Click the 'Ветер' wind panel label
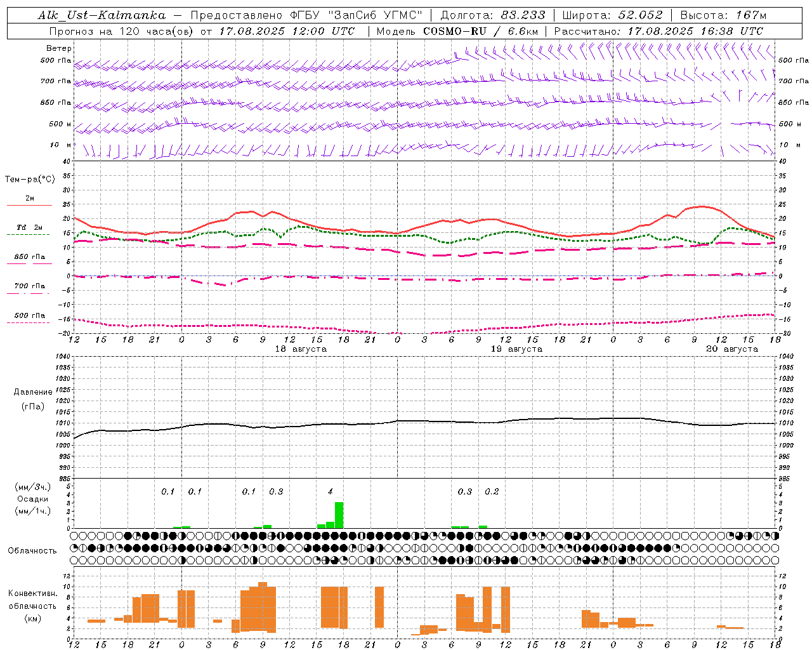The width and height of the screenshot is (812, 650). 59,48
